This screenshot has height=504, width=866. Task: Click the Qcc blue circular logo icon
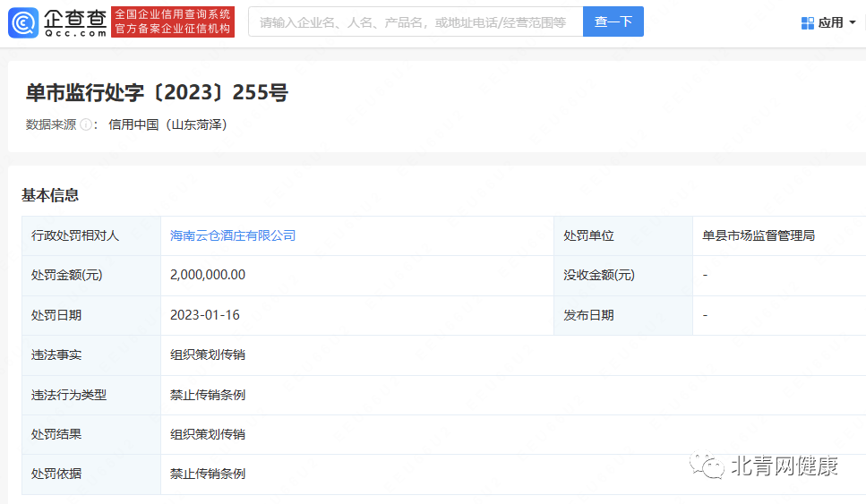pos(24,21)
